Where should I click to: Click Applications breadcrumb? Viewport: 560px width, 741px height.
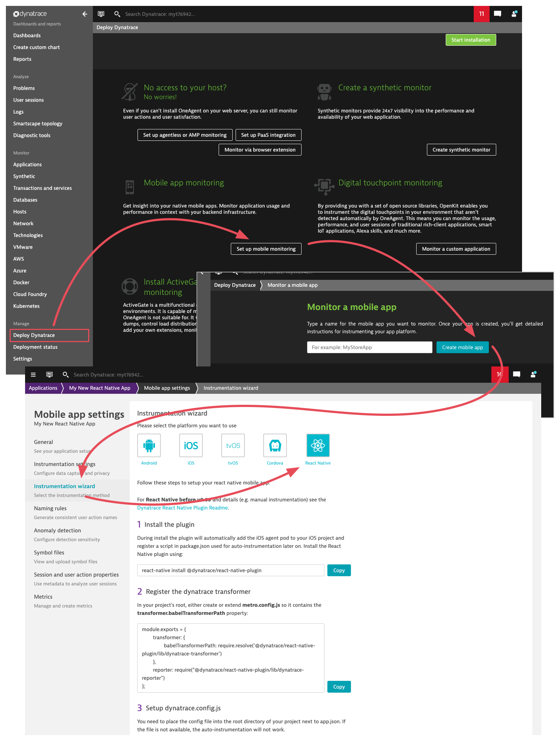click(x=43, y=388)
